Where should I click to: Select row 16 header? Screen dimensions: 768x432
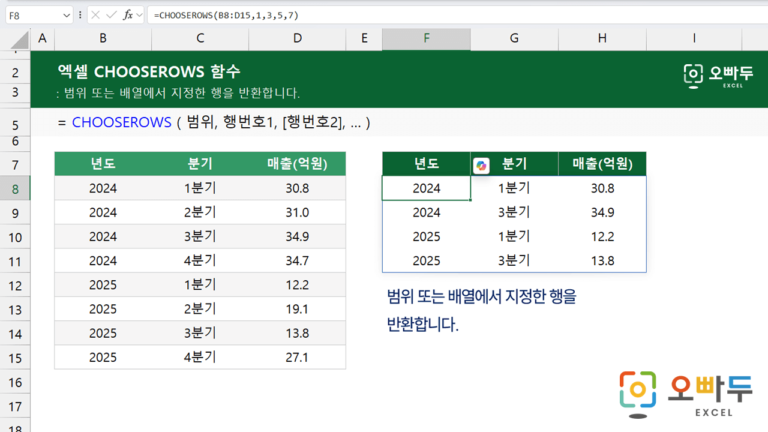click(15, 383)
